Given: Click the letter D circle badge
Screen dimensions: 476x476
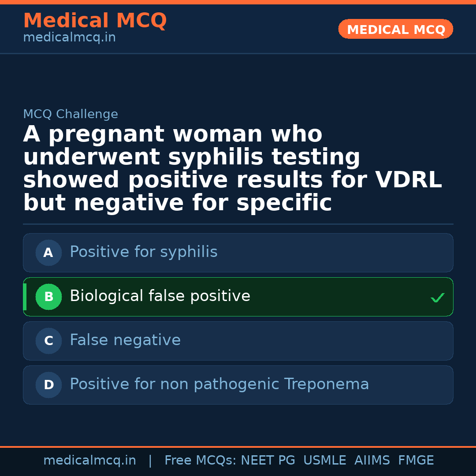Looking at the screenshot, I should point(48,385).
